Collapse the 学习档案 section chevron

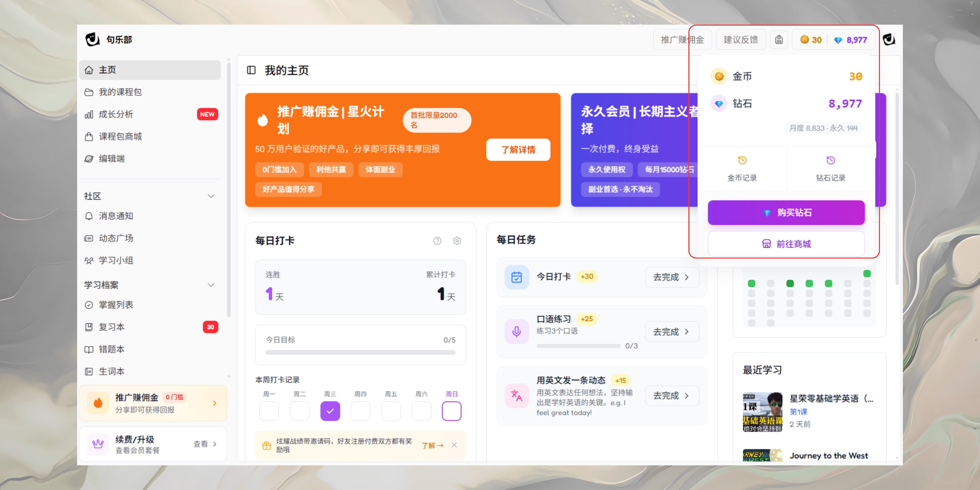click(x=211, y=285)
